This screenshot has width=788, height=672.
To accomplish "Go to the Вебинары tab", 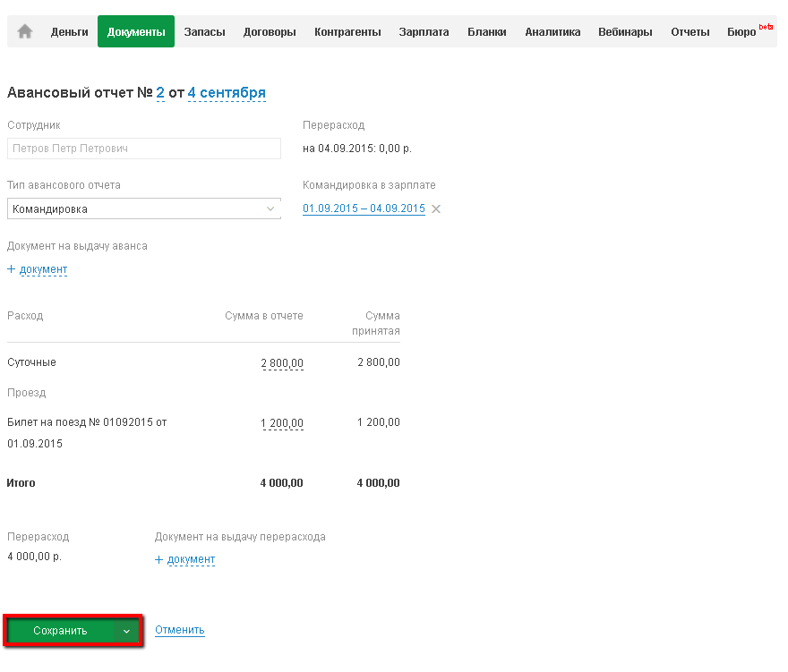I will click(x=625, y=31).
